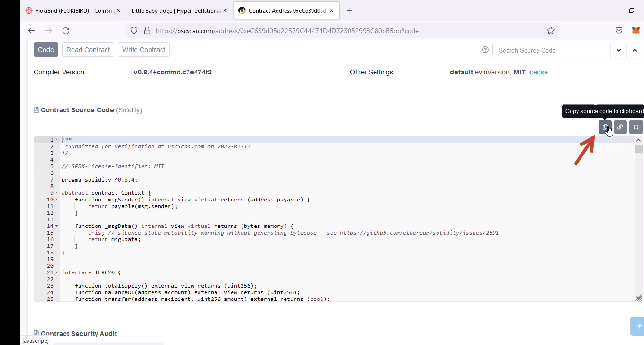Click the permalink chain icon
Image resolution: width=644 pixels, height=345 pixels.
pyautogui.click(x=620, y=127)
